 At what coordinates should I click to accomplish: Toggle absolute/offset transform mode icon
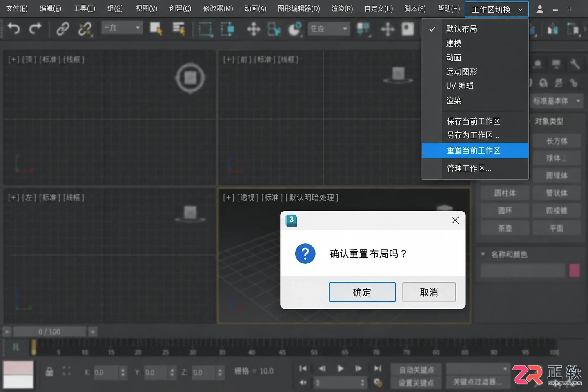pyautogui.click(x=67, y=371)
